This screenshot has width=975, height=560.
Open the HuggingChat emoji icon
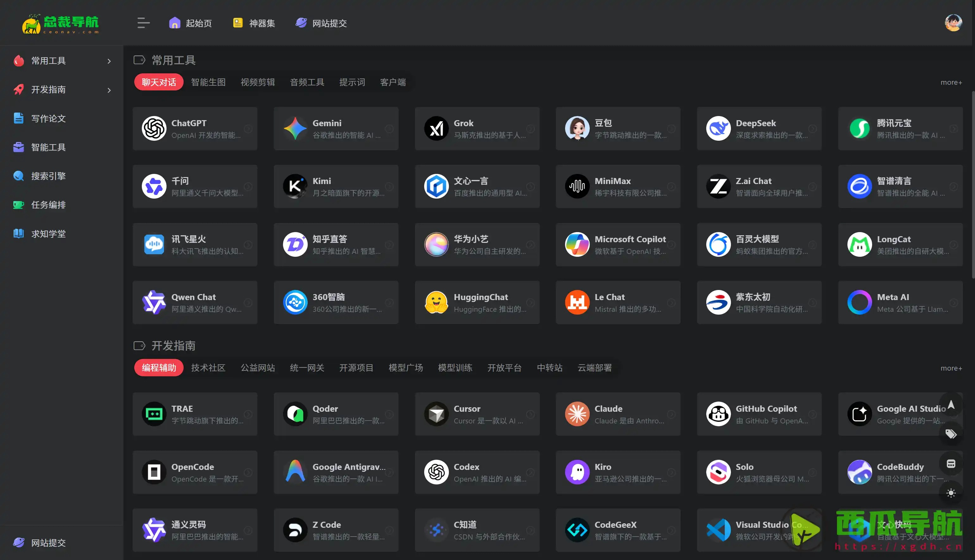436,302
